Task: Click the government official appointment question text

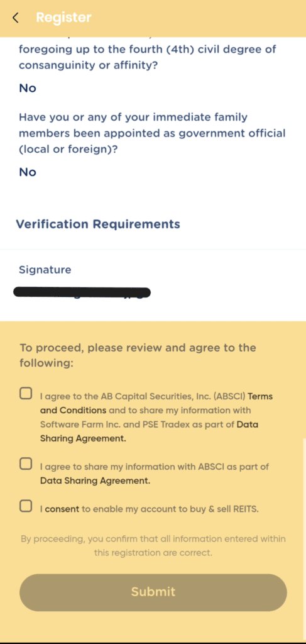Action: (152, 133)
